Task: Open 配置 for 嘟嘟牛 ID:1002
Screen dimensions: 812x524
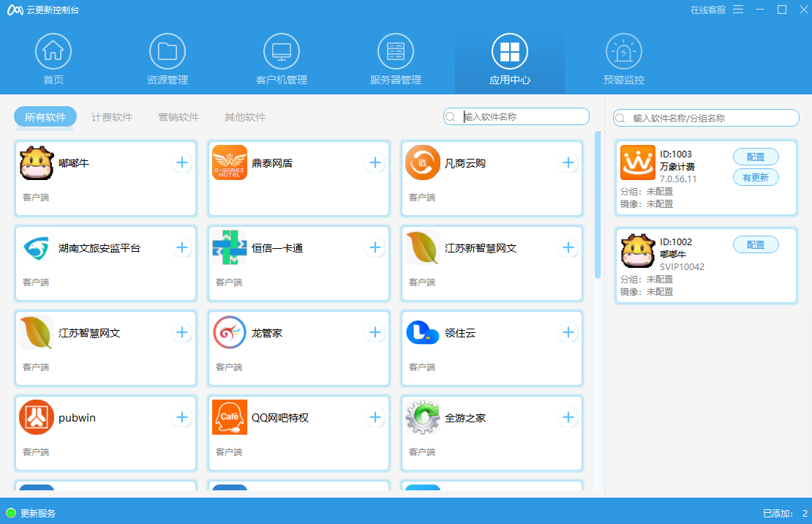Action: 756,244
